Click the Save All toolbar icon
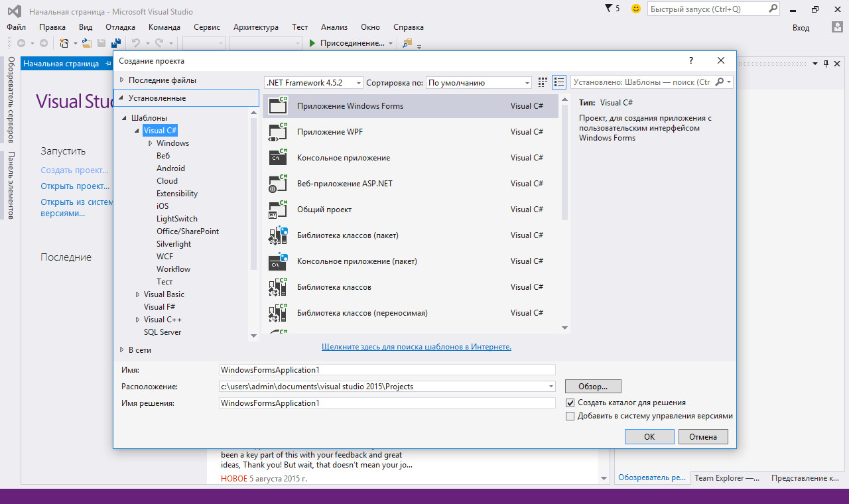The height and width of the screenshot is (504, 849). click(x=115, y=43)
